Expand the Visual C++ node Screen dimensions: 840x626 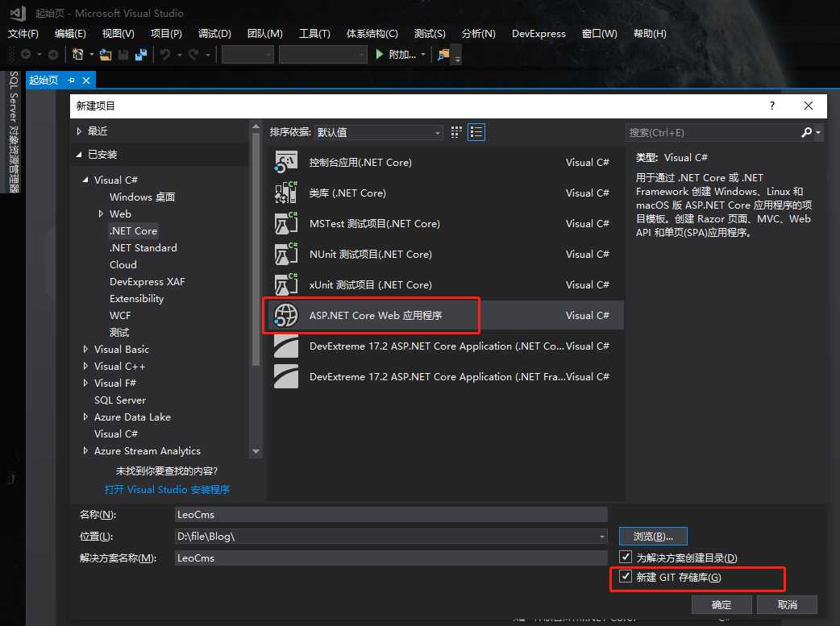click(85, 367)
